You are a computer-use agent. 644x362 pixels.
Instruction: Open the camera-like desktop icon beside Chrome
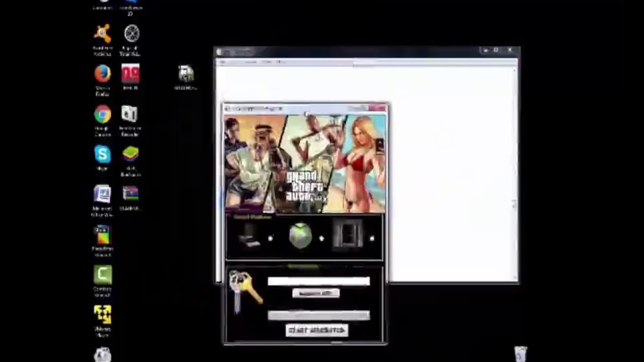pos(129,114)
